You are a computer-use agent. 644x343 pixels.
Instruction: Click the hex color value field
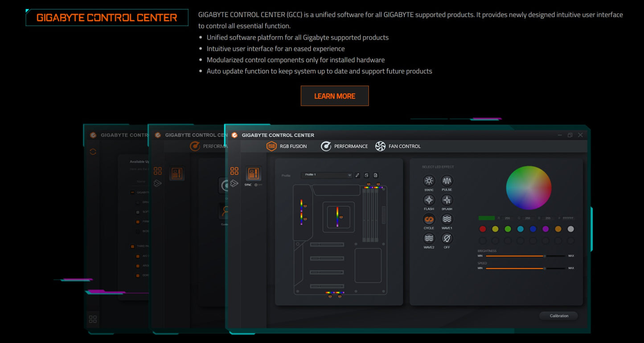(568, 218)
